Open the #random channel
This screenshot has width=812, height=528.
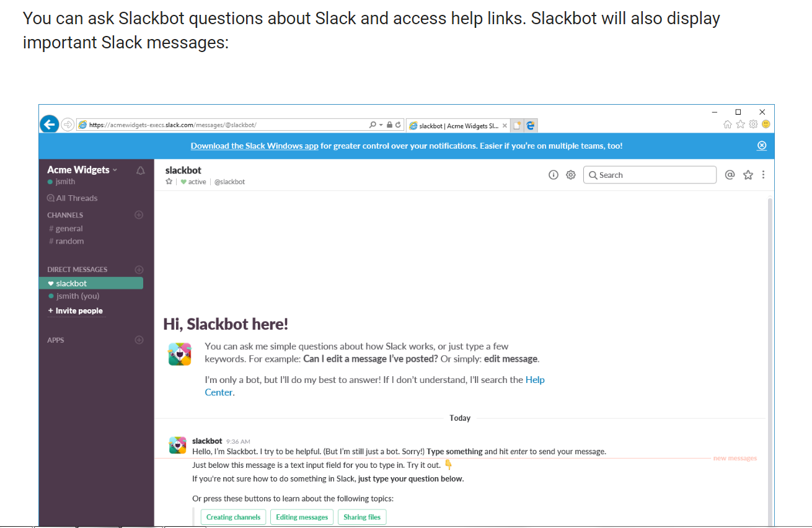click(x=66, y=241)
